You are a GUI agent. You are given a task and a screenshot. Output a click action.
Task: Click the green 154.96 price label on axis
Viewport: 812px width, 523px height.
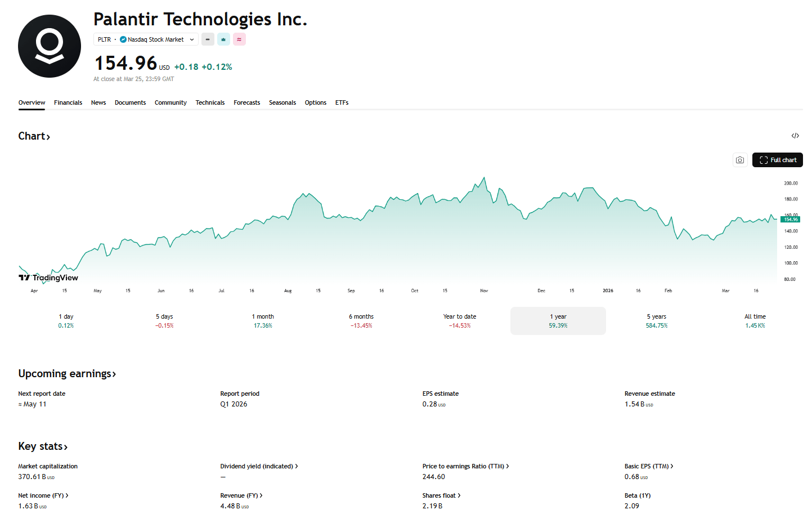790,220
